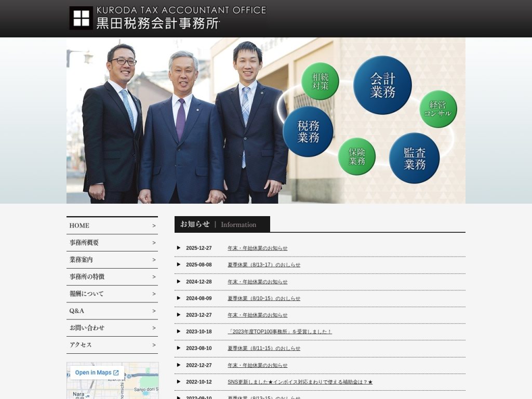This screenshot has height=399, width=532.
Task: Open the SNS更新しました invoice subsidy link
Action: click(x=300, y=382)
